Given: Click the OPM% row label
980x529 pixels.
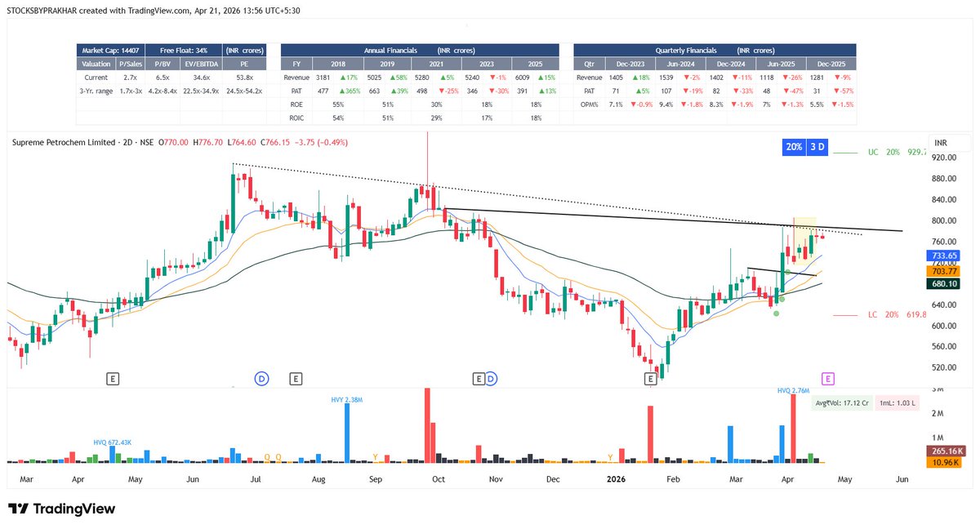Looking at the screenshot, I should (589, 104).
